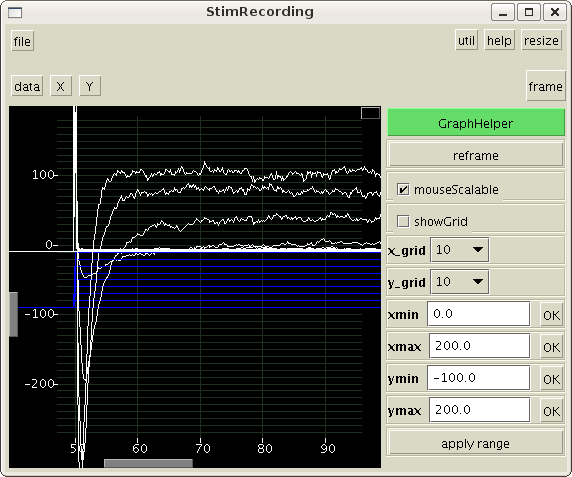
Task: Click the help button
Action: 499,40
